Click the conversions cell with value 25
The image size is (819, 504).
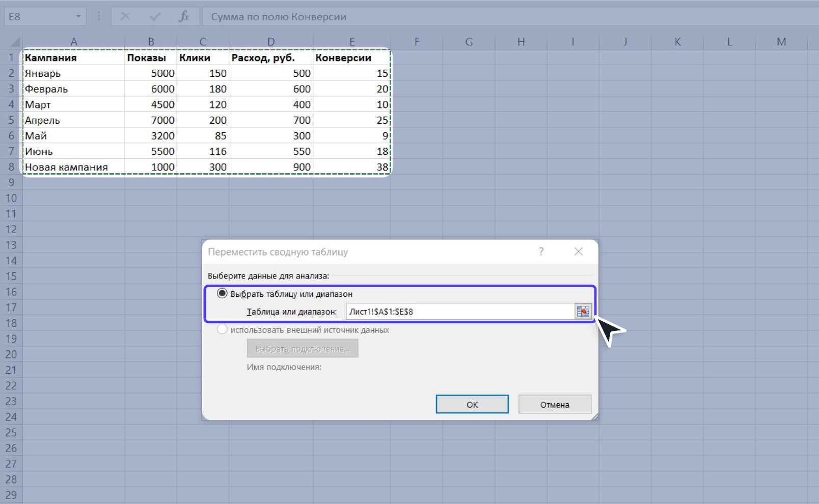click(352, 120)
